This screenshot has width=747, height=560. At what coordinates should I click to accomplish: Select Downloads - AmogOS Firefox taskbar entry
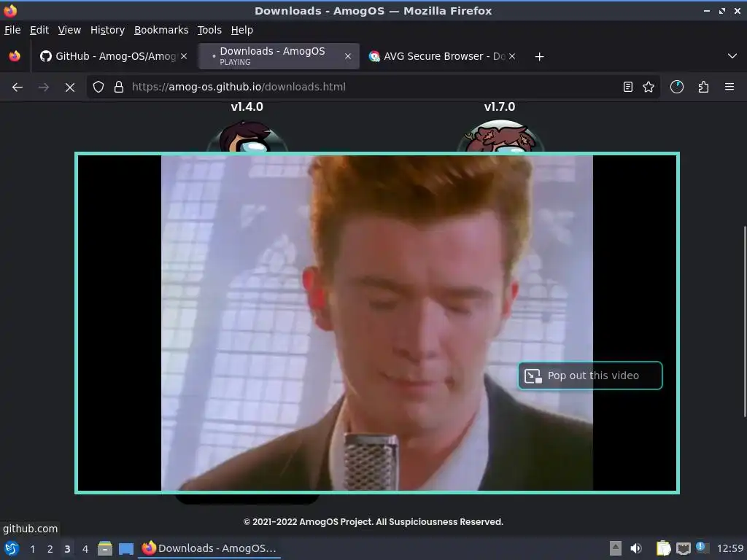pos(209,548)
